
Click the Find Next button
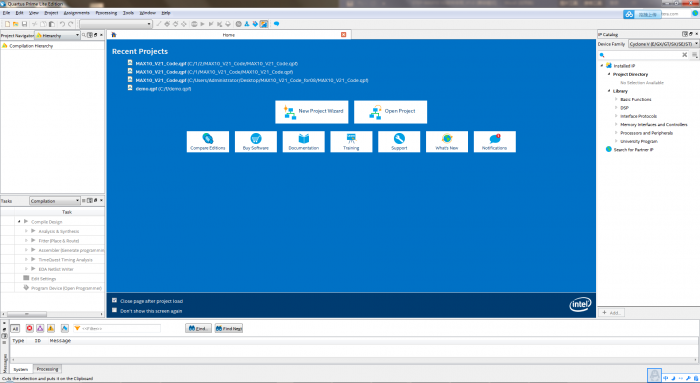pos(229,328)
